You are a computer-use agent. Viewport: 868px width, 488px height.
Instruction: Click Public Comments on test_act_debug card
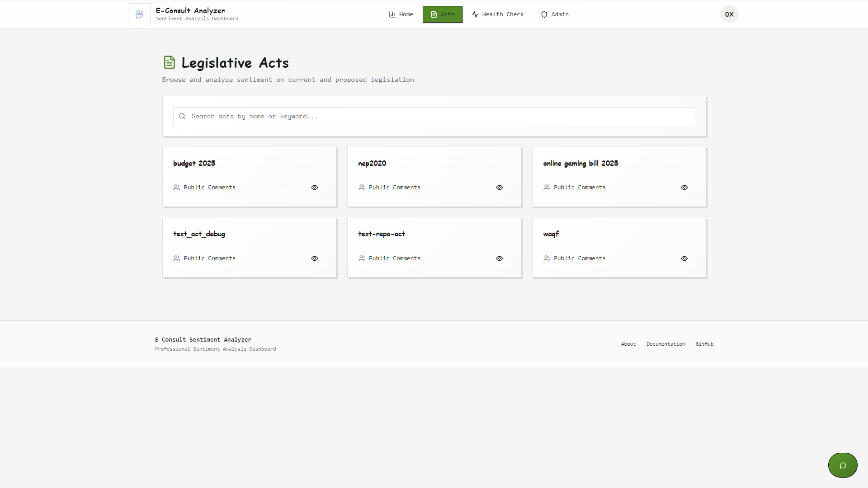pos(209,258)
